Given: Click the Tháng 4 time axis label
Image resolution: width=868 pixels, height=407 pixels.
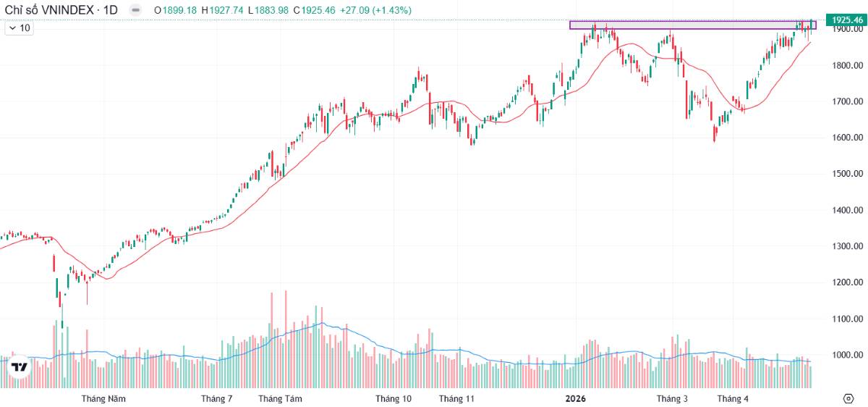Looking at the screenshot, I should pyautogui.click(x=733, y=399).
